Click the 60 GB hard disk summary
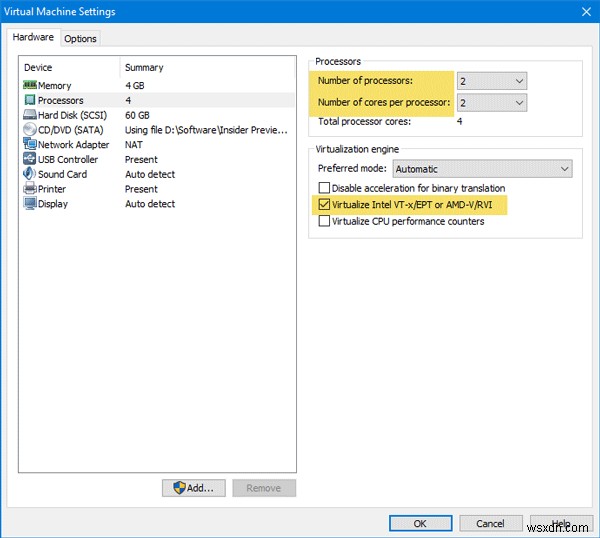The image size is (600, 538). pyautogui.click(x=137, y=115)
